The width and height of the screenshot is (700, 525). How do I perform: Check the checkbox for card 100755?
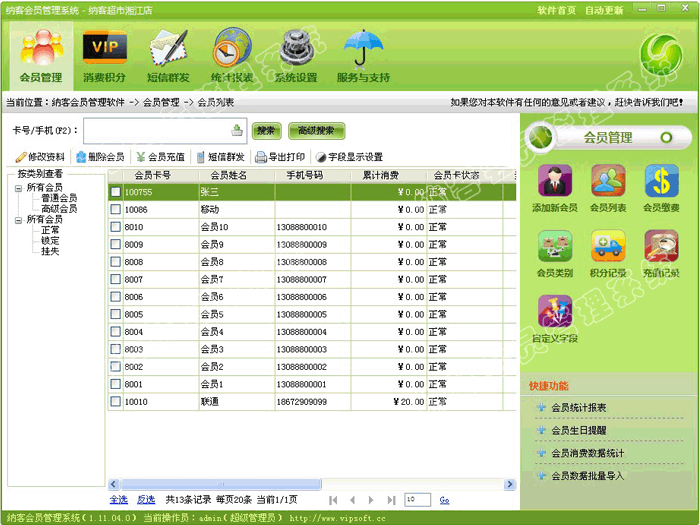(116, 192)
